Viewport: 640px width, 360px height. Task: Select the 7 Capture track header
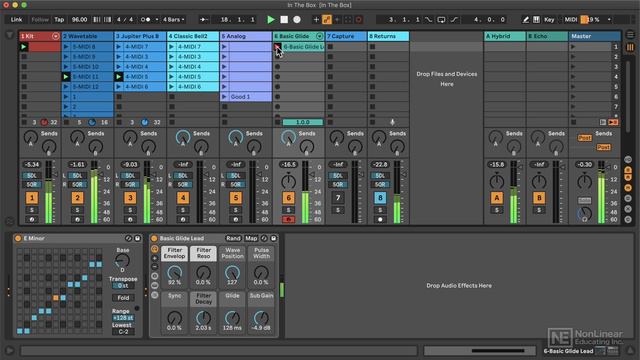pos(346,36)
